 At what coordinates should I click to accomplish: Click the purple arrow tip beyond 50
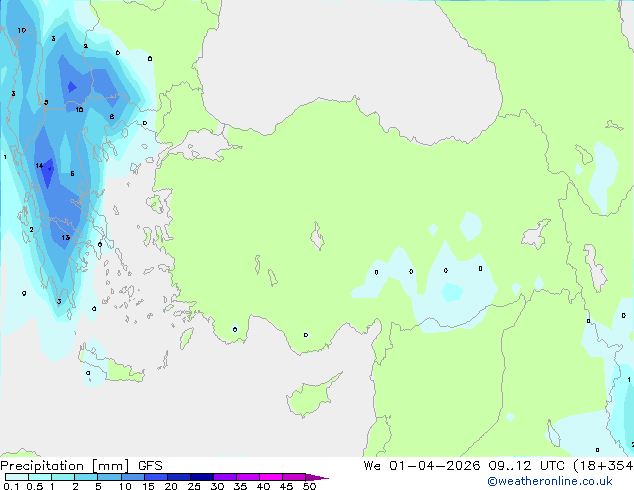point(317,477)
